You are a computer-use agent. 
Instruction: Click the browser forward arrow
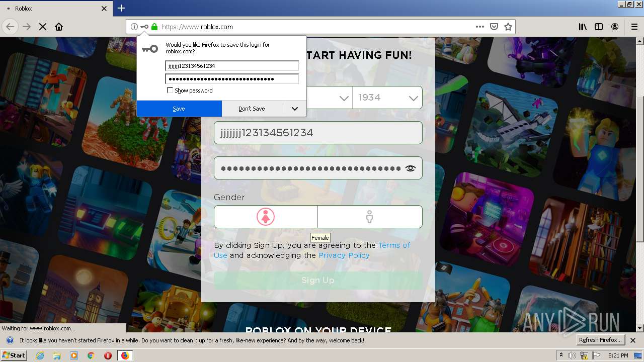coord(27,27)
